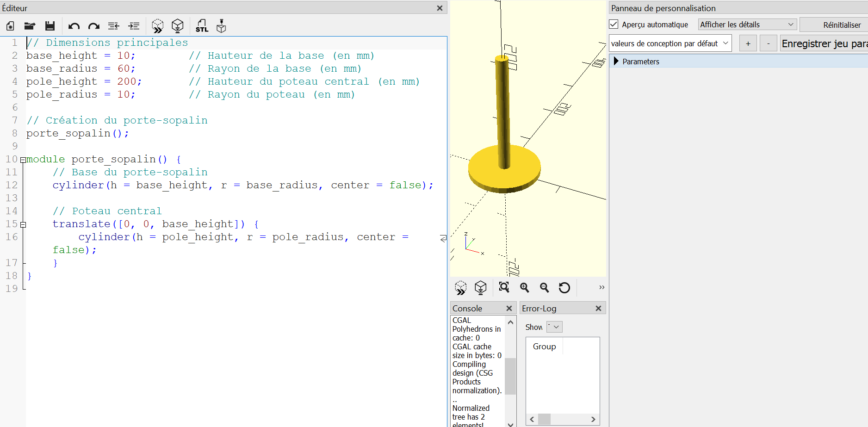Screen dimensions: 868x427
Task: Remove the parameter set with the - button
Action: click(769, 43)
